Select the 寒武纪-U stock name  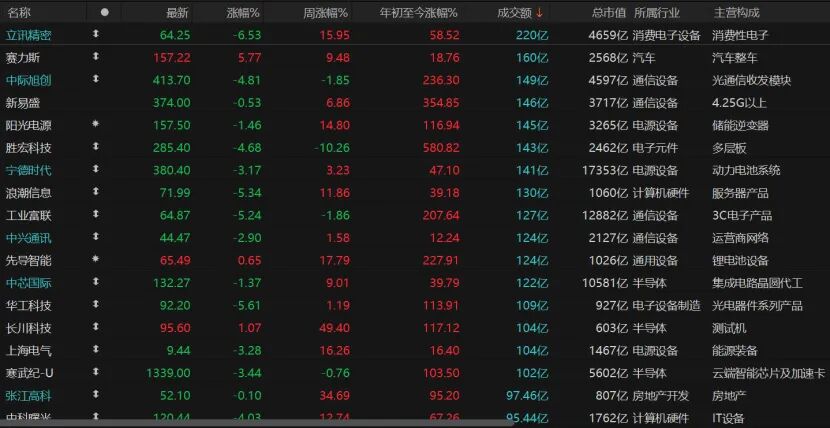(30, 373)
